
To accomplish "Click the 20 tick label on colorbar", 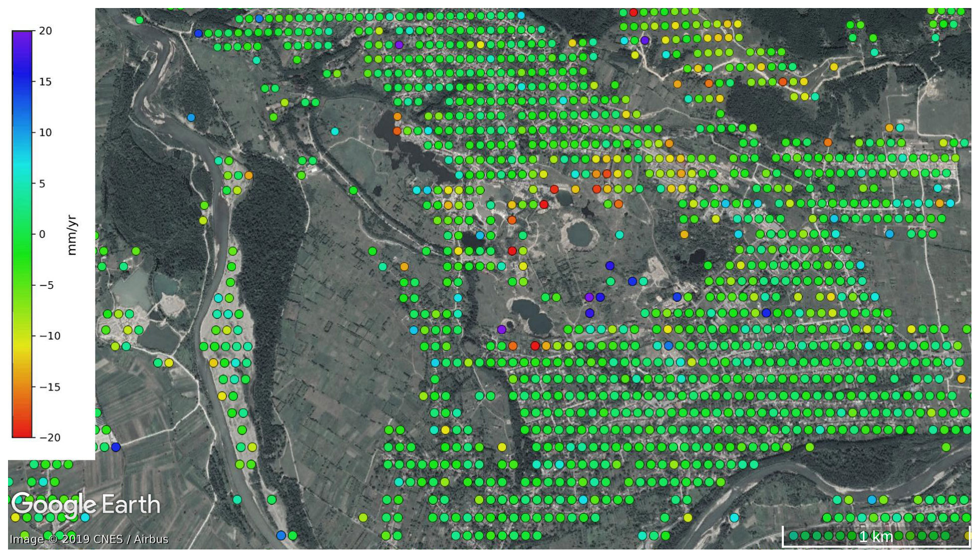I will [x=45, y=31].
